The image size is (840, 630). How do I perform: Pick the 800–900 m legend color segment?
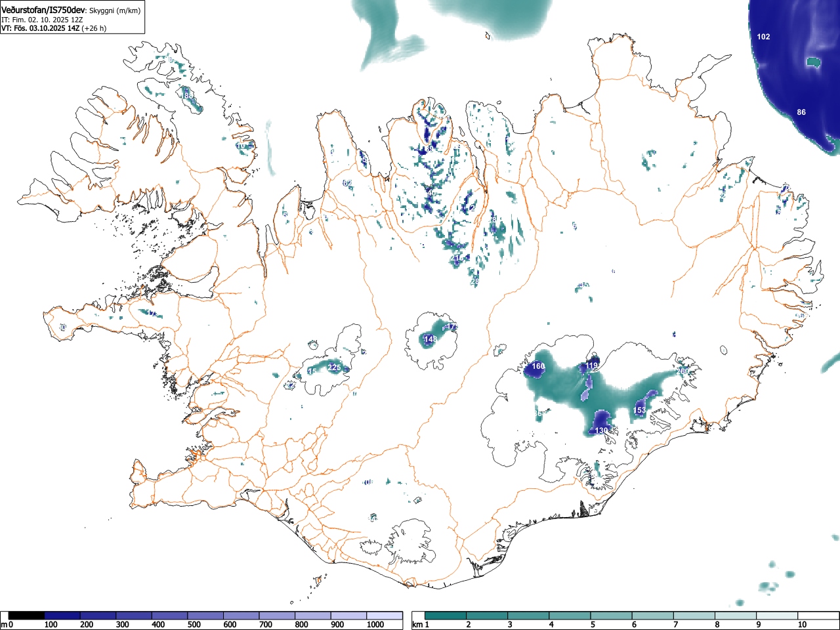pyautogui.click(x=313, y=616)
